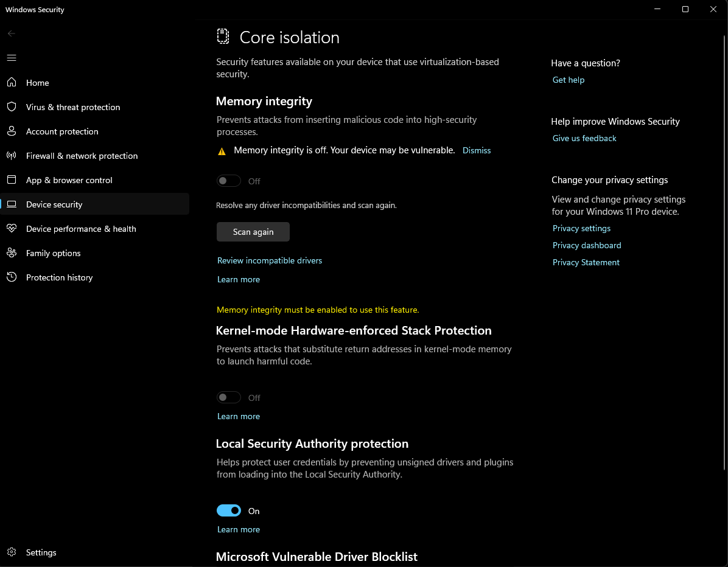
Task: Click the Memory integrity heading
Action: [x=264, y=101]
